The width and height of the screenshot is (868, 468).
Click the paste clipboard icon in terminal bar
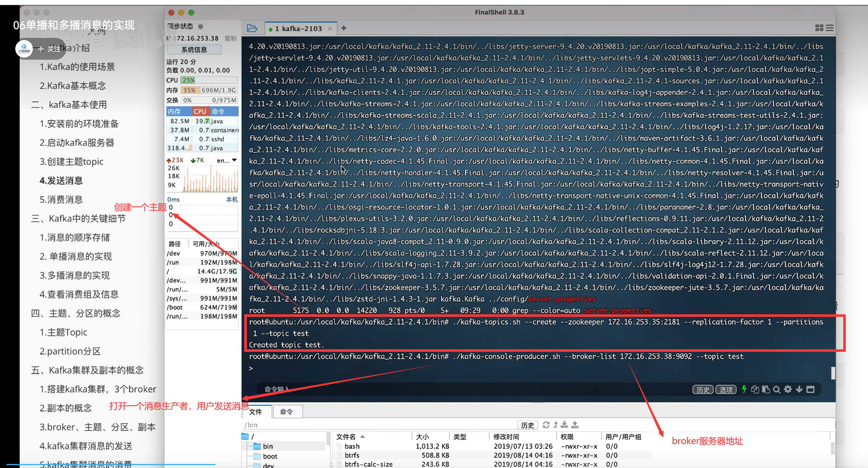(x=766, y=389)
